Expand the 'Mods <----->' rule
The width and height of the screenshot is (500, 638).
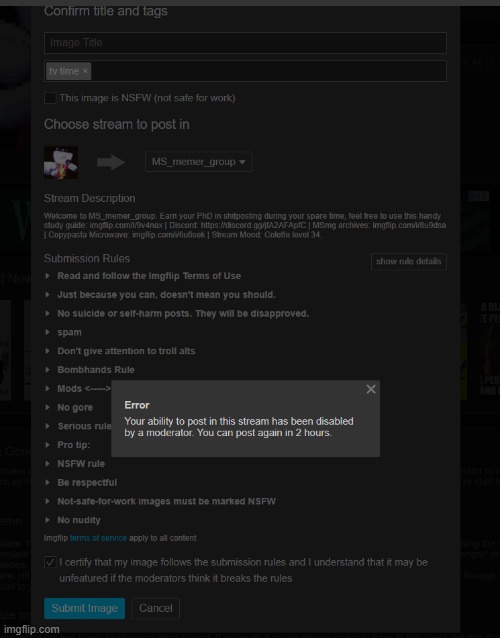click(x=77, y=389)
